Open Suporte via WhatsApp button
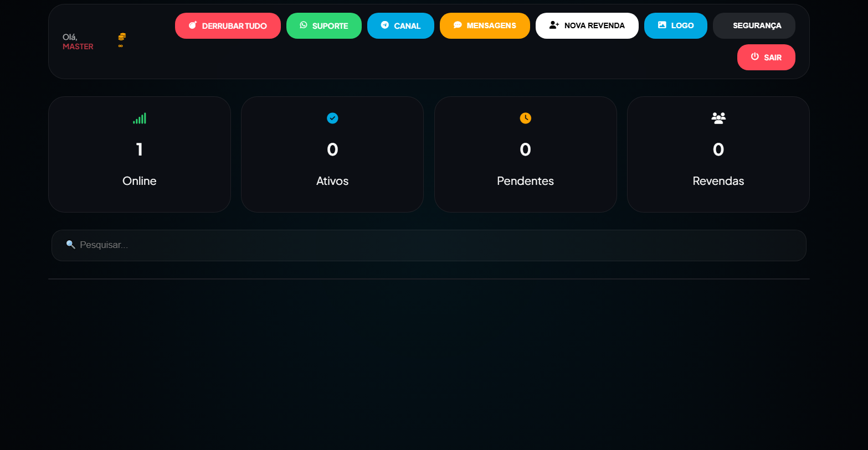This screenshot has width=868, height=450. (x=323, y=26)
